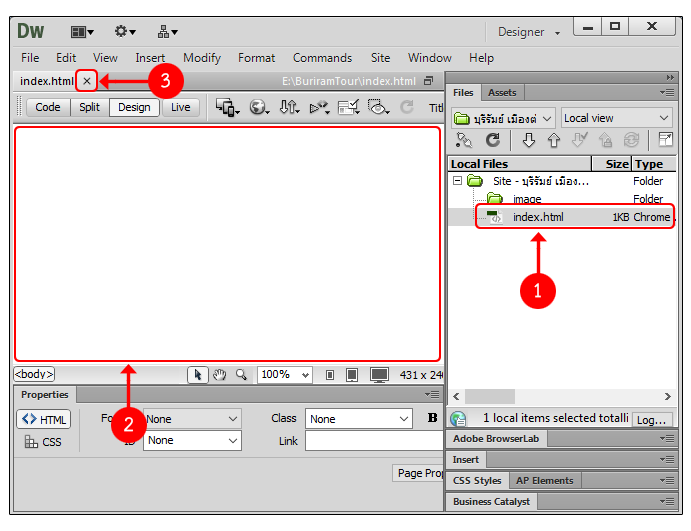The width and height of the screenshot is (691, 531).
Task: Select the Hand tool in status bar
Action: tap(220, 375)
